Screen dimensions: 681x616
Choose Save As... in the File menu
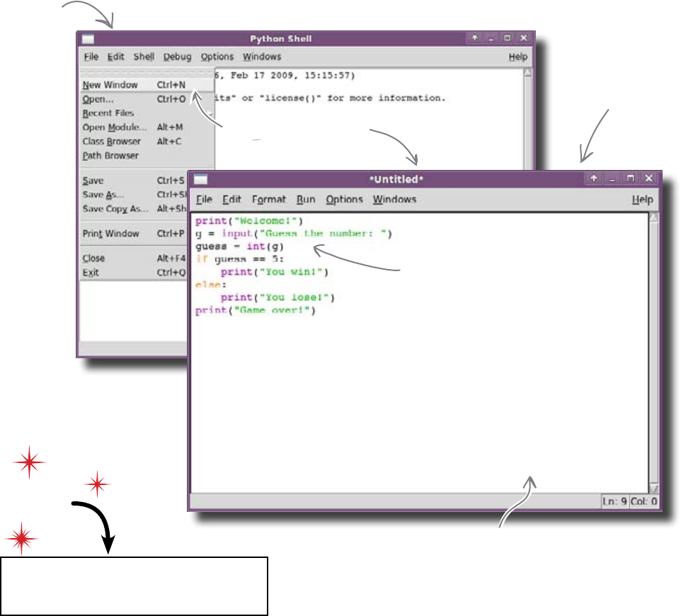(x=134, y=195)
